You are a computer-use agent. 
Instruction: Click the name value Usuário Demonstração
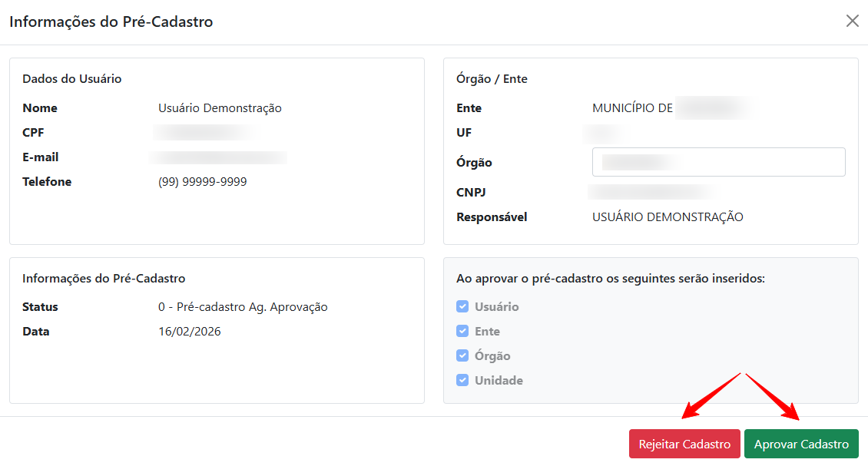click(x=220, y=108)
